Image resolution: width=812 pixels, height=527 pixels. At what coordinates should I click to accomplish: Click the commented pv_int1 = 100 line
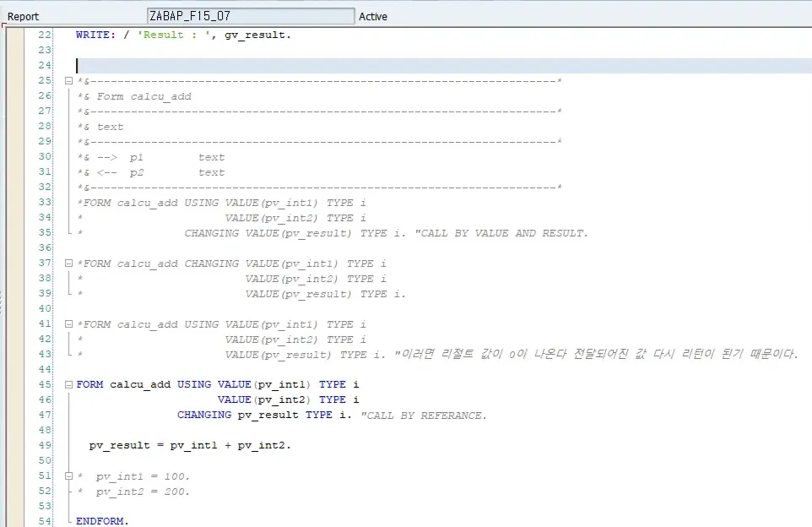coord(133,476)
